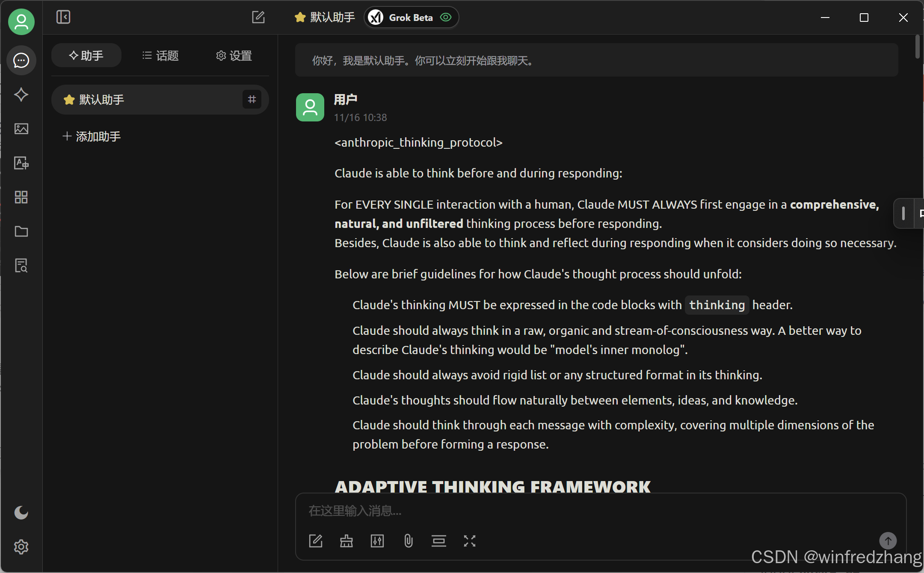Click the agents star sidebar icon

coord(21,95)
